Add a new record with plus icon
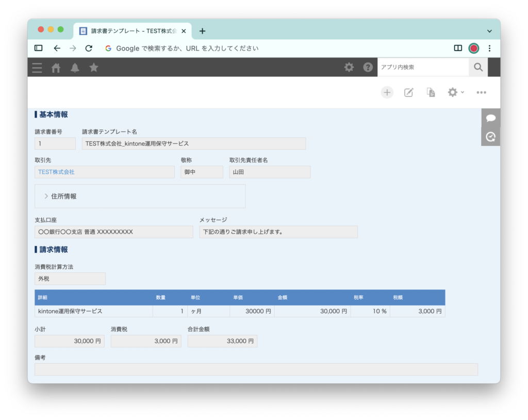 (387, 92)
